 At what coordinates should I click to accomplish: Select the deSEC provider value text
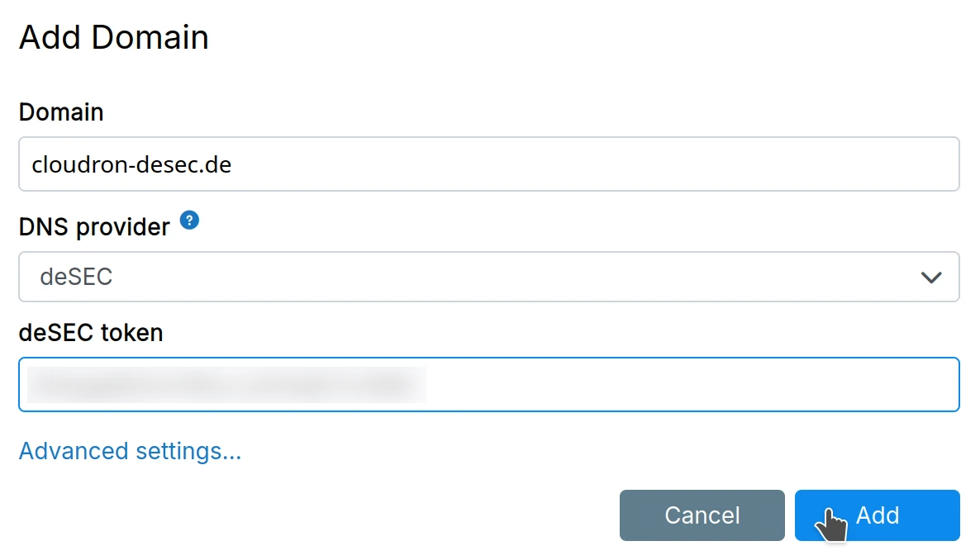point(76,277)
